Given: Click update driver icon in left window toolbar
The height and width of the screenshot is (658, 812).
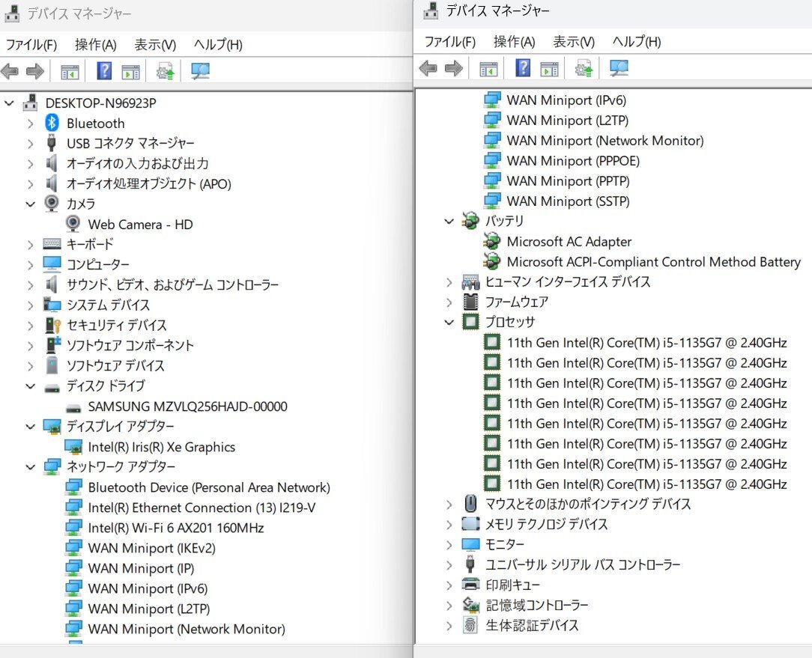Looking at the screenshot, I should [165, 71].
